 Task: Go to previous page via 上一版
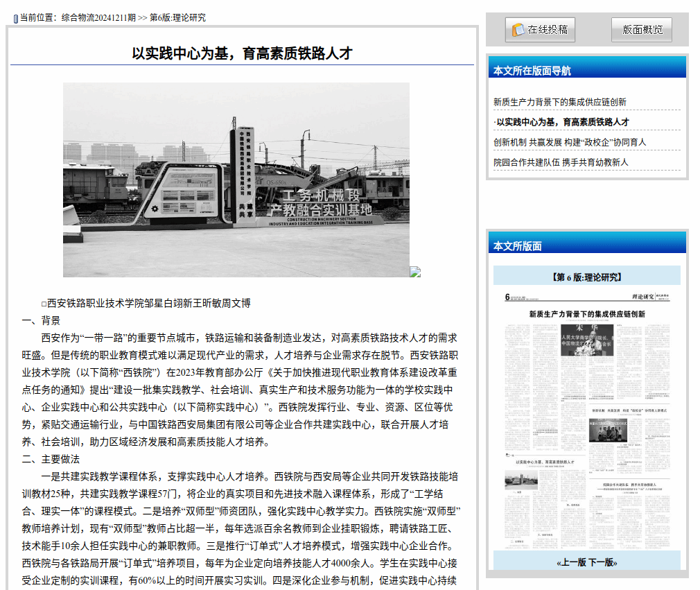[571, 562]
